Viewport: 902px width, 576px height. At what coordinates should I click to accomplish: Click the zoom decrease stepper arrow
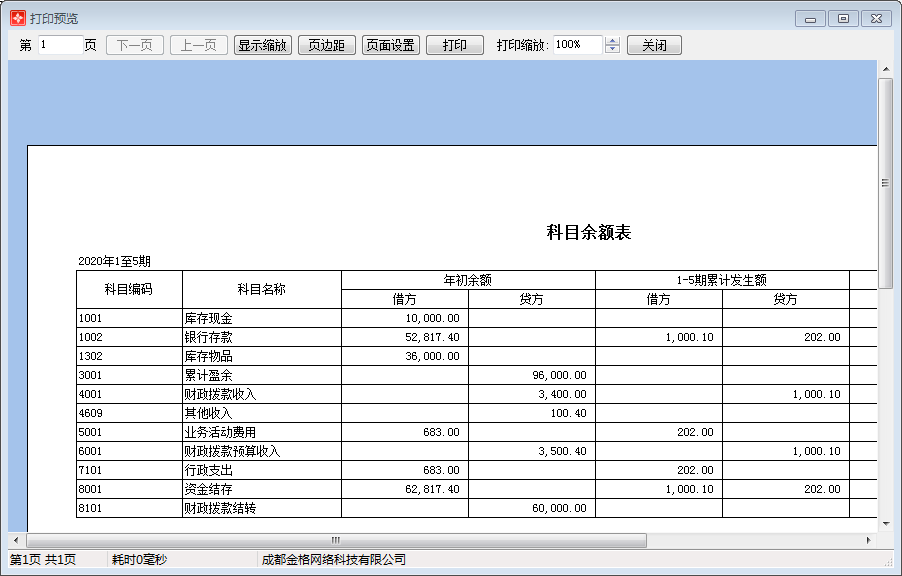click(x=611, y=49)
